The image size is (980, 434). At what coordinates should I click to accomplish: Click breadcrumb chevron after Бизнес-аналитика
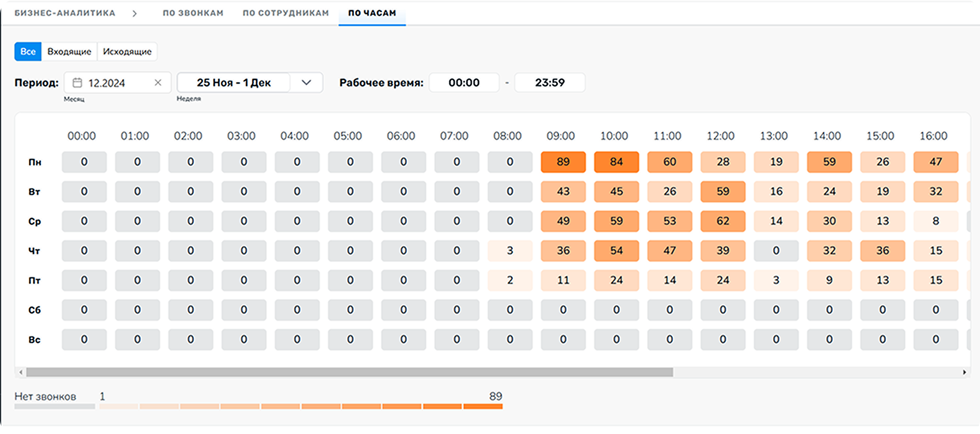click(x=135, y=13)
